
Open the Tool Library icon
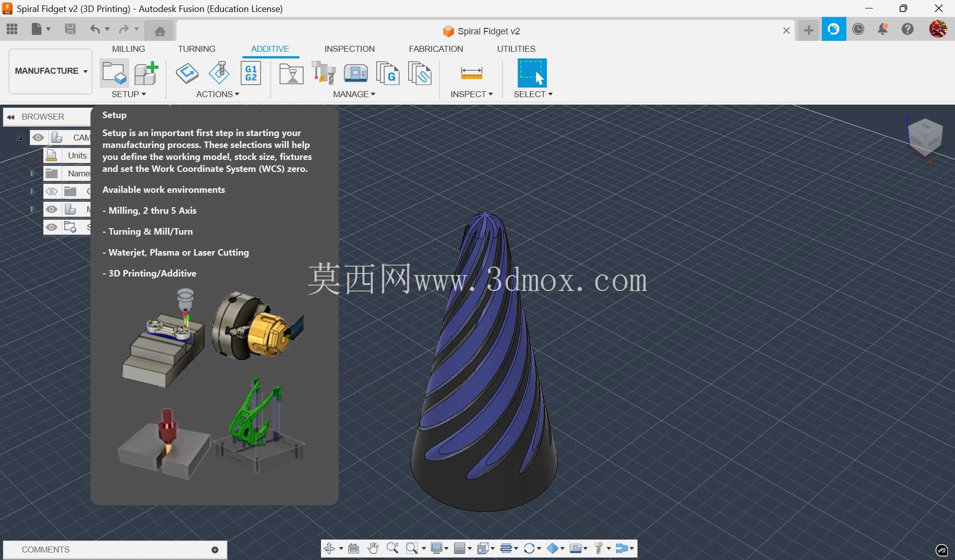click(x=324, y=73)
